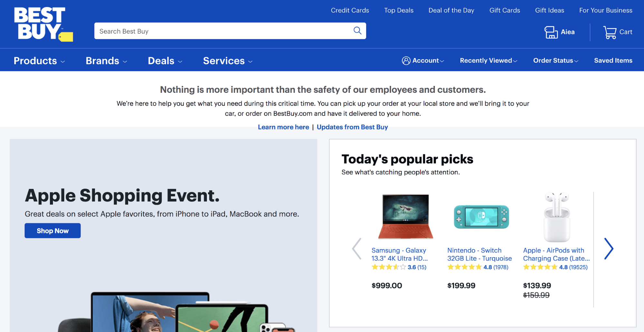Click the Shop Now button
Screen dimensions: 644x332
tap(53, 231)
